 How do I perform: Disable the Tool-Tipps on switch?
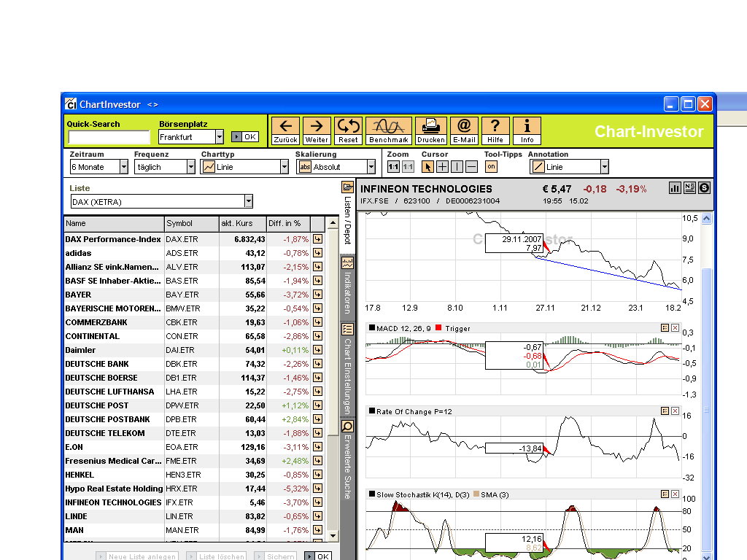491,167
